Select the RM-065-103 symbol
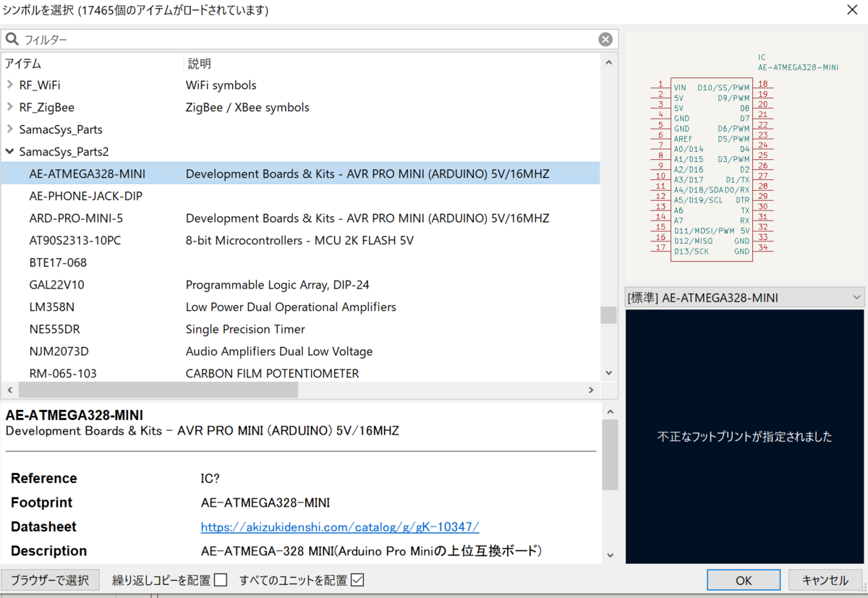Image resolution: width=868 pixels, height=598 pixels. pos(63,374)
